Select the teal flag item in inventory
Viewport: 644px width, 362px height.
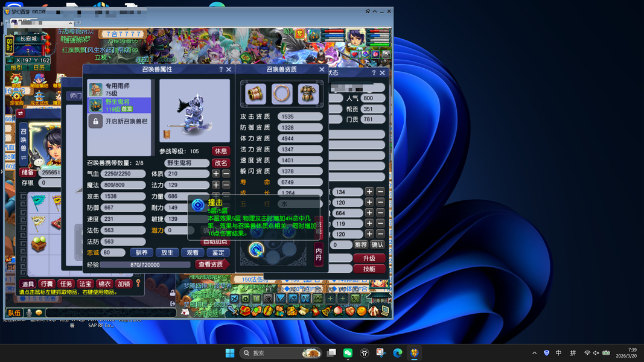pyautogui.click(x=39, y=202)
